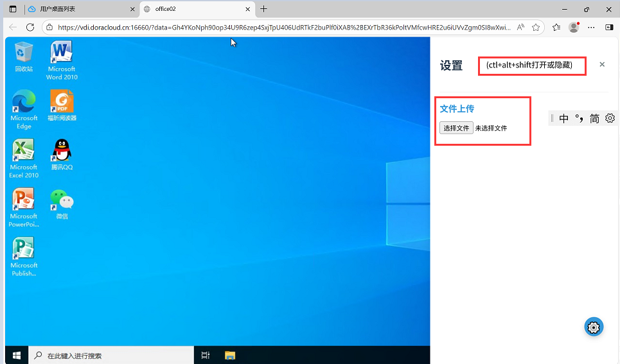Open the WeChat desktop shortcut

[62, 204]
